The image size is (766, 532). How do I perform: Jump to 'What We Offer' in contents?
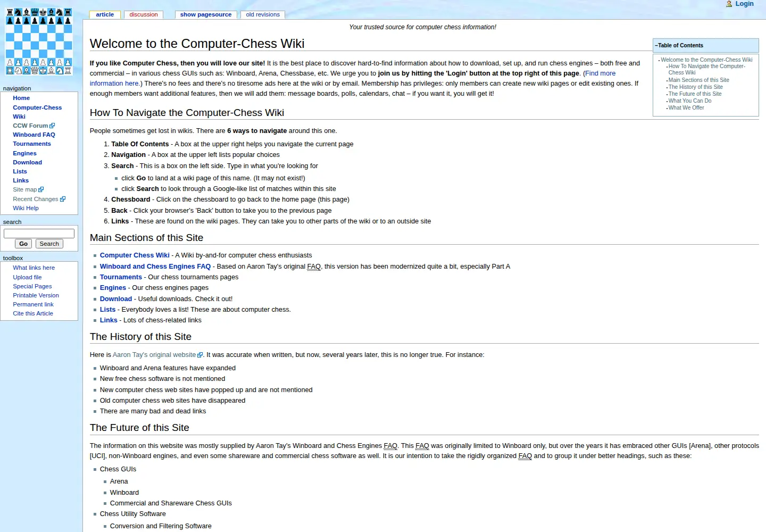click(x=686, y=108)
